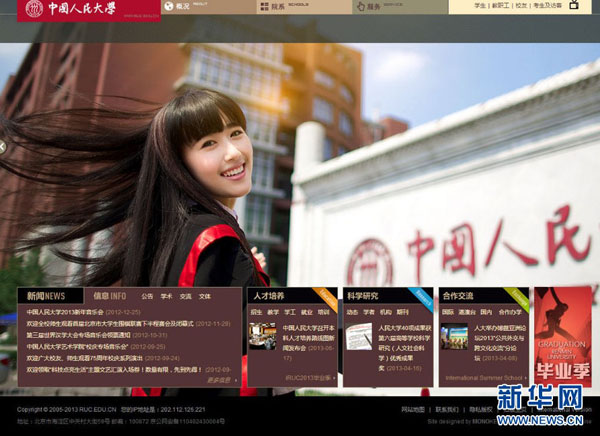
Task: Click the red 毕业季 graduation banner
Action: tap(563, 337)
